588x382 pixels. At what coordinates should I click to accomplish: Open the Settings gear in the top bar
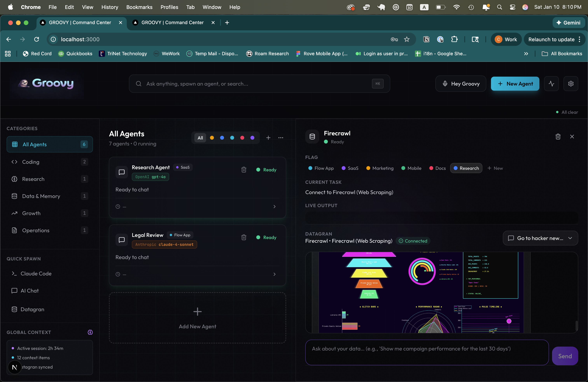coord(571,83)
